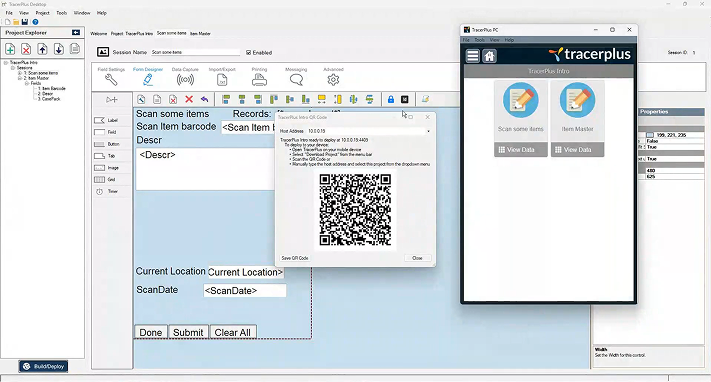Image resolution: width=711 pixels, height=382 pixels.
Task: Click the red X delete icon in designer toolbar
Action: point(189,99)
